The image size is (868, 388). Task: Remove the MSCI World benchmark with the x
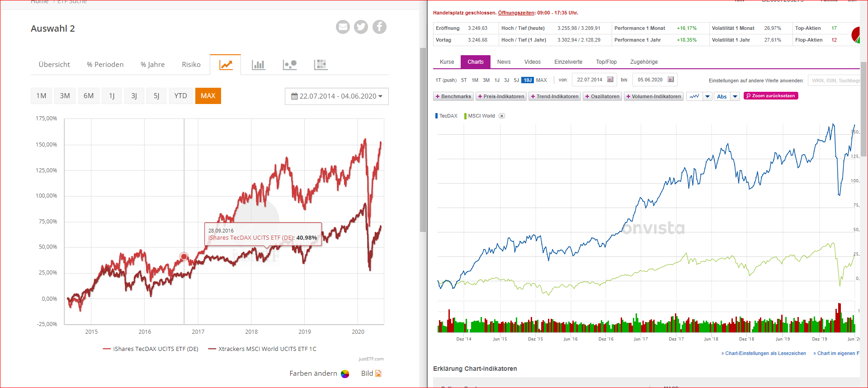click(502, 116)
